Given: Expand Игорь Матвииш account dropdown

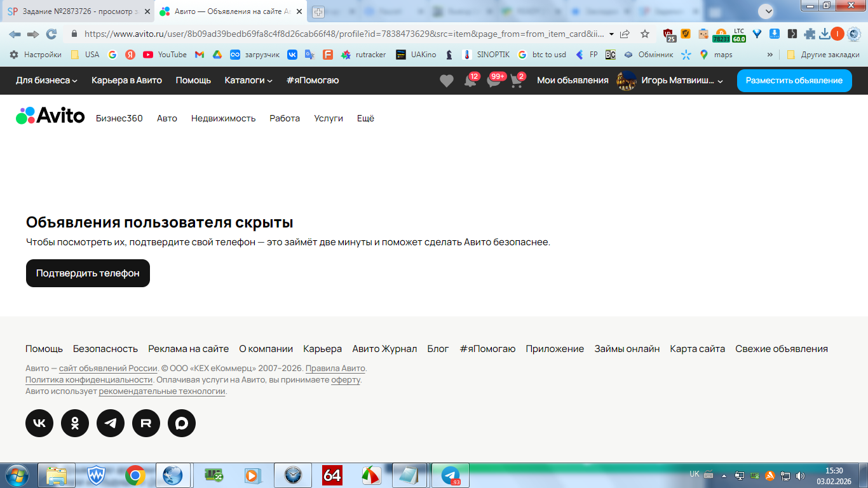Looking at the screenshot, I should pyautogui.click(x=682, y=81).
